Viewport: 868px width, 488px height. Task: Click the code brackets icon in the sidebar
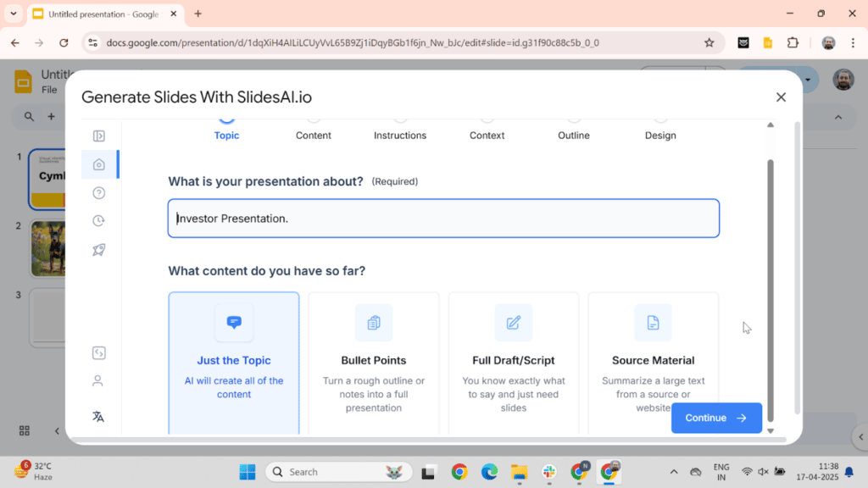point(98,352)
